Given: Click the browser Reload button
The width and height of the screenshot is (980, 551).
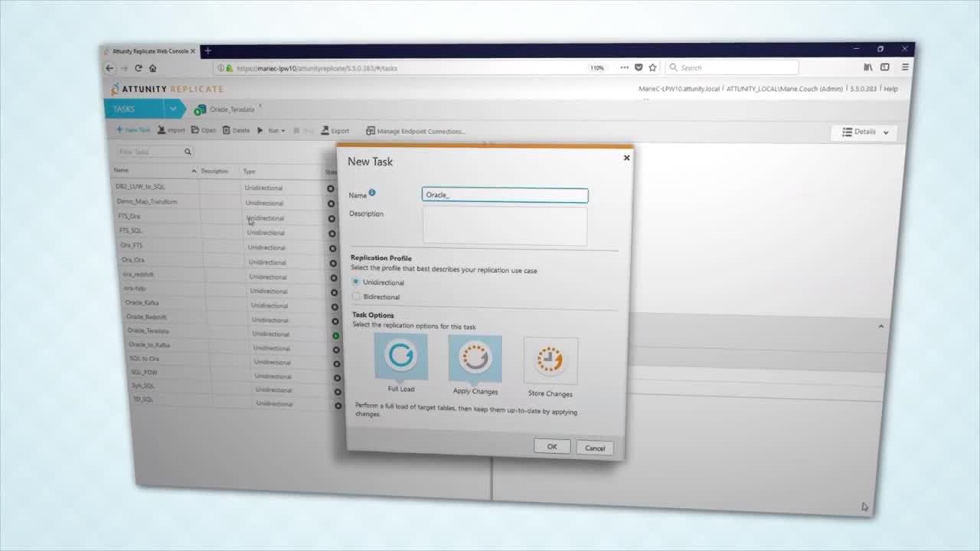Looking at the screenshot, I should point(138,68).
